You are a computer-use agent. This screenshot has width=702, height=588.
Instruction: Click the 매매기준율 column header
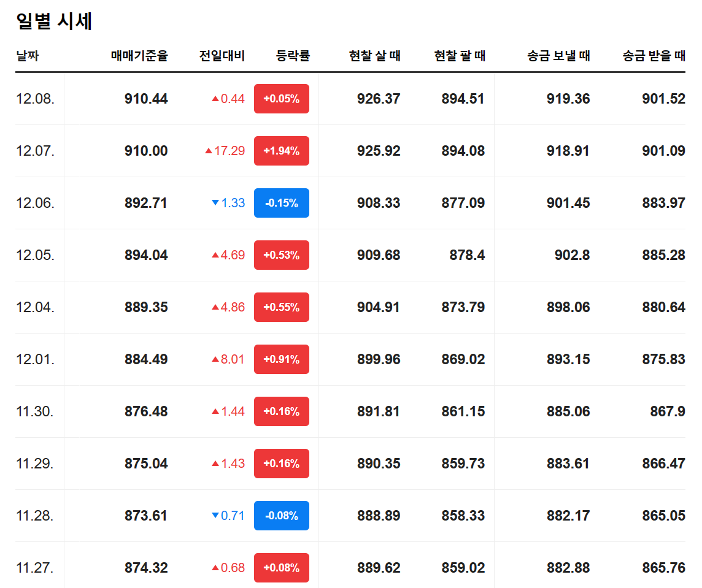tap(139, 56)
